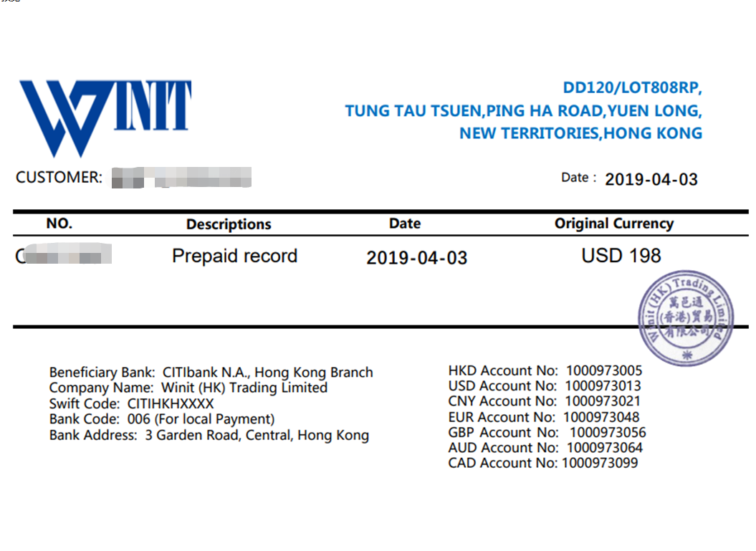This screenshot has width=756, height=551.
Task: Click the "Original Currency" column header
Action: 614,224
